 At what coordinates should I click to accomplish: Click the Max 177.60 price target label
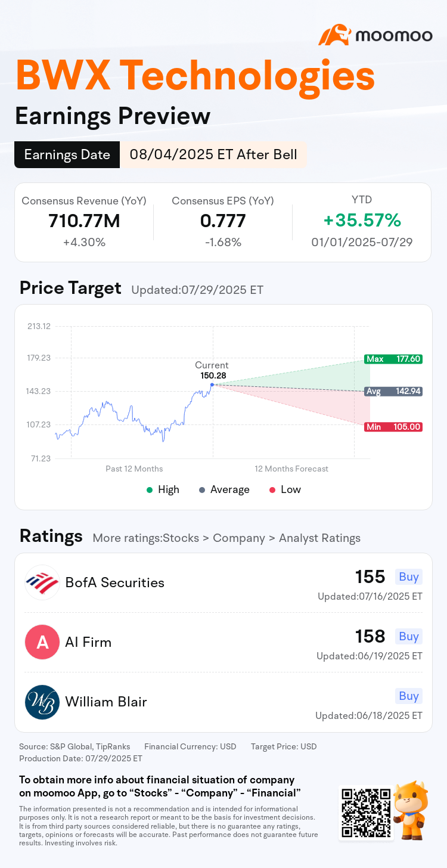(393, 359)
